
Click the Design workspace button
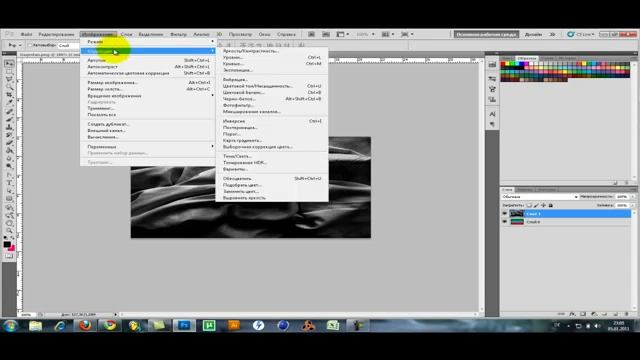point(533,34)
